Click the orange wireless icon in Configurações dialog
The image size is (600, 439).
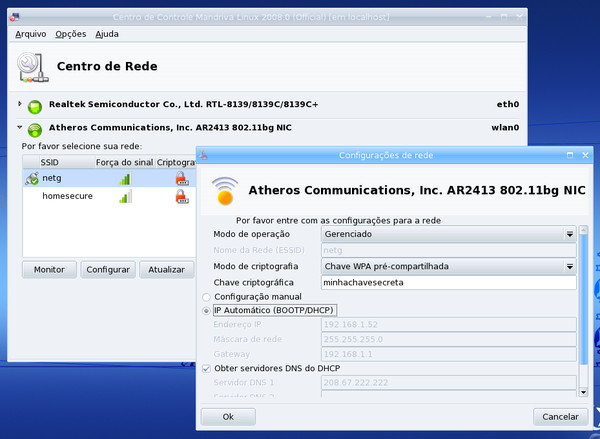point(225,190)
